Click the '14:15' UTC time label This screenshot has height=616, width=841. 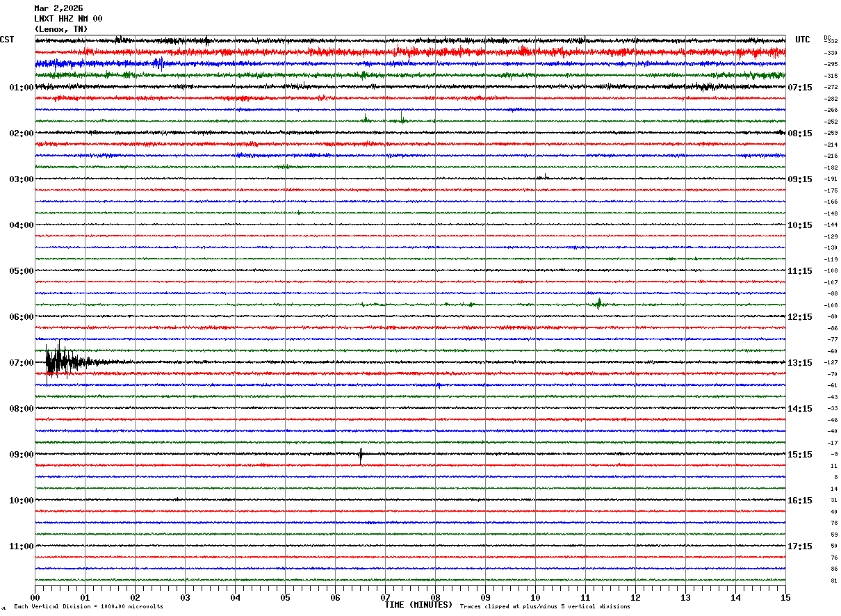tap(800, 409)
